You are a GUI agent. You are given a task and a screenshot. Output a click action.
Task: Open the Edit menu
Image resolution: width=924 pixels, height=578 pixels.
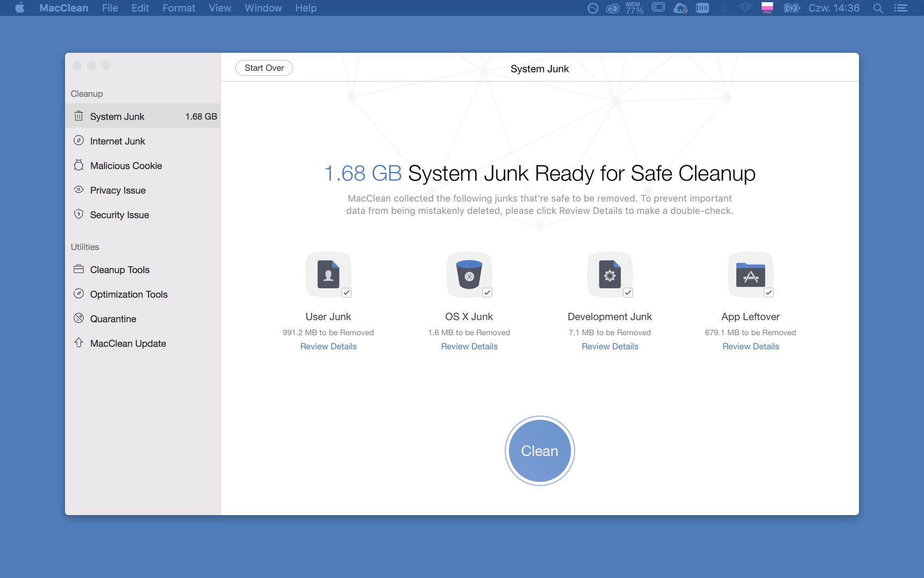tap(140, 8)
